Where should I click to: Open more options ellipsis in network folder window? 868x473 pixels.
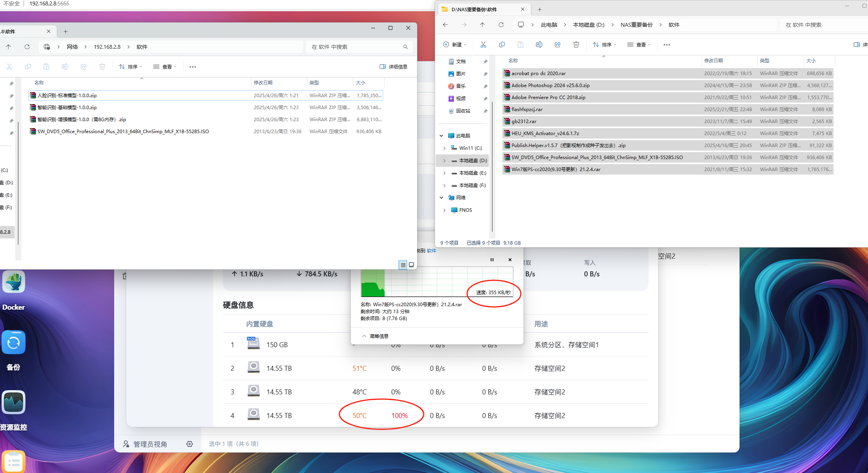(193, 67)
